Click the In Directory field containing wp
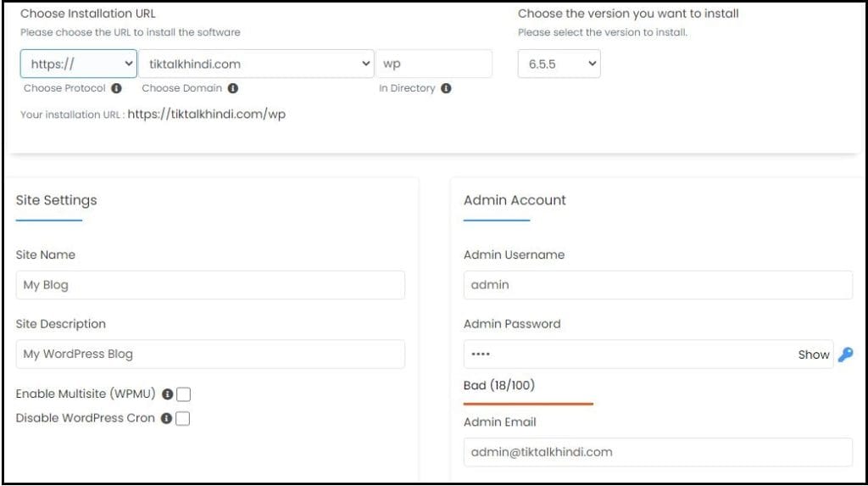The width and height of the screenshot is (868, 486). click(x=434, y=64)
